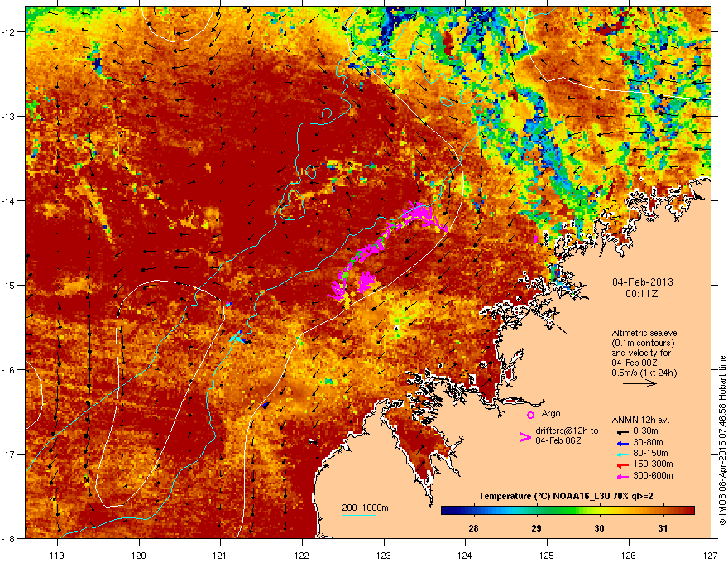Click the latitude axis label -14
728x563 pixels.
[8, 200]
